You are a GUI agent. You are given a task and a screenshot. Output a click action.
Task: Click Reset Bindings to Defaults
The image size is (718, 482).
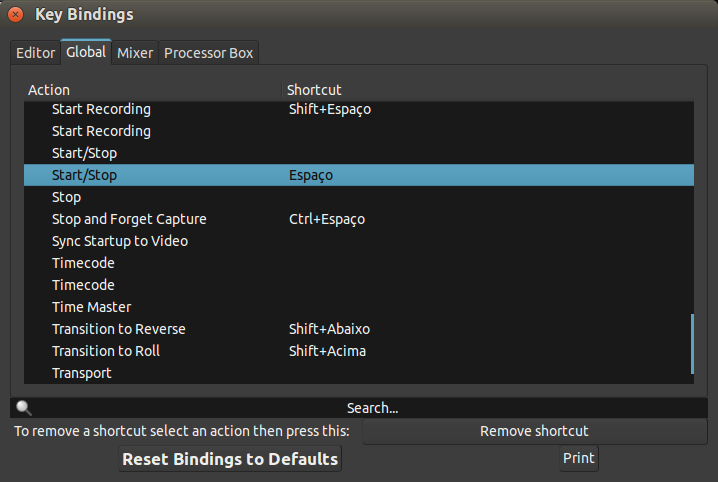point(230,459)
